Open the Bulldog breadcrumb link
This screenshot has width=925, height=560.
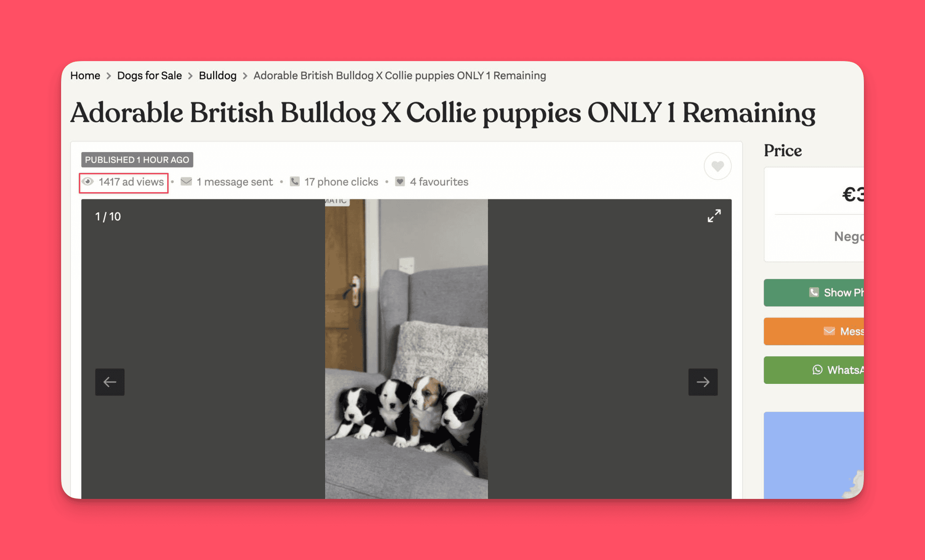pos(218,76)
